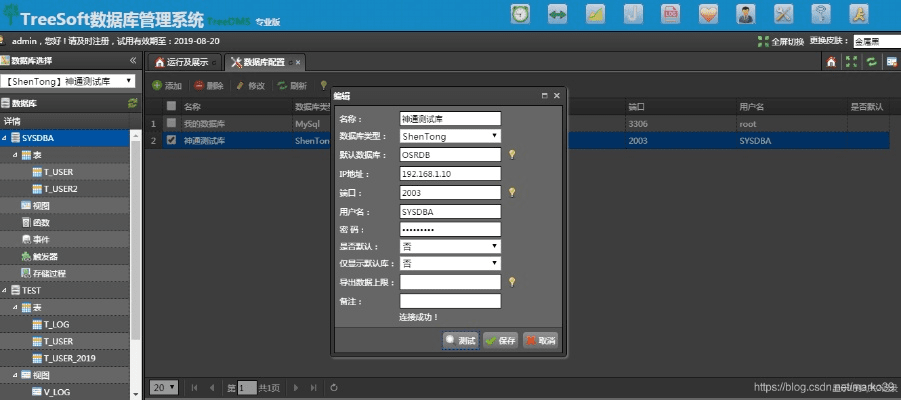Close the 数据库配置 tab

point(298,62)
